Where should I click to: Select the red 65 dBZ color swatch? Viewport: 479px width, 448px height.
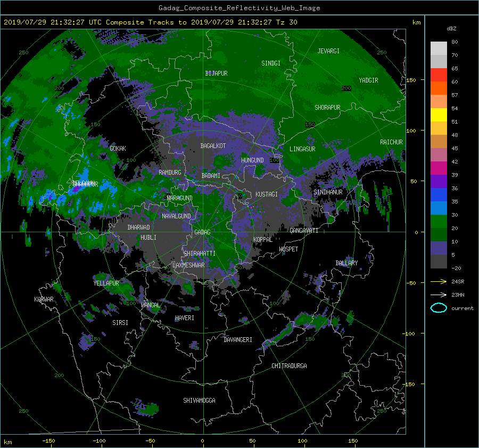click(439, 75)
